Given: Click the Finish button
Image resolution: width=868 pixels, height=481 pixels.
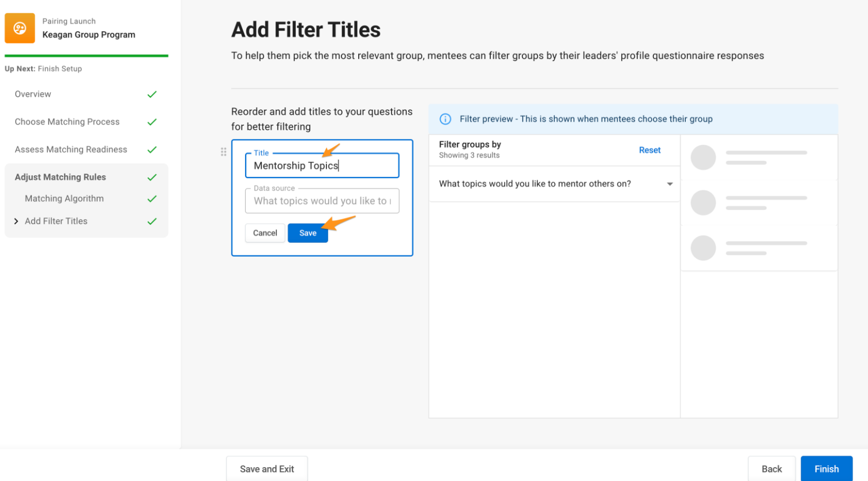Looking at the screenshot, I should click(x=826, y=468).
